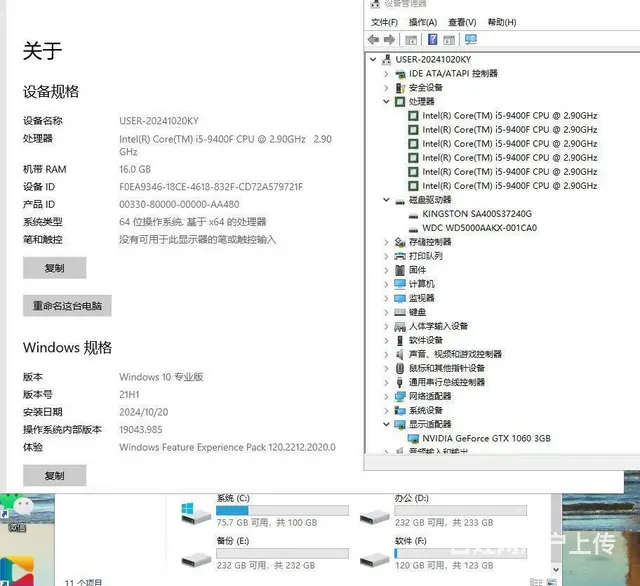640x586 pixels.
Task: Collapse the 显示适配器 category
Action: 386,424
